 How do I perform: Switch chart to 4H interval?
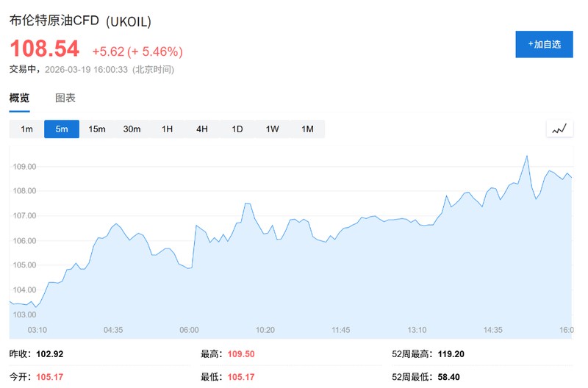(202, 129)
